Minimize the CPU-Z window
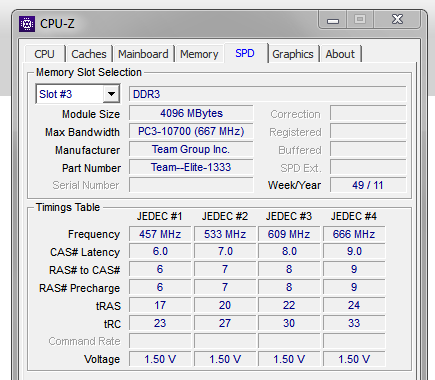This screenshot has height=380, width=435. 333,20
